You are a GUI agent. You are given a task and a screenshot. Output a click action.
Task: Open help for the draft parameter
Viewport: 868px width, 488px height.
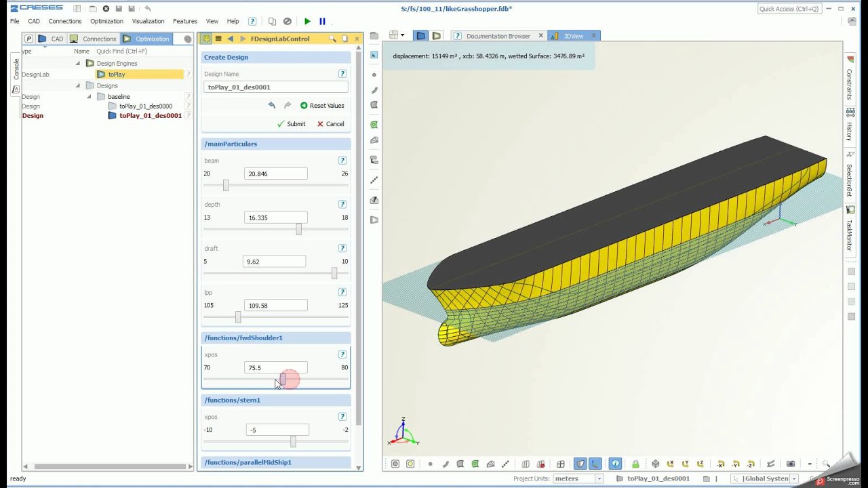[x=342, y=248]
